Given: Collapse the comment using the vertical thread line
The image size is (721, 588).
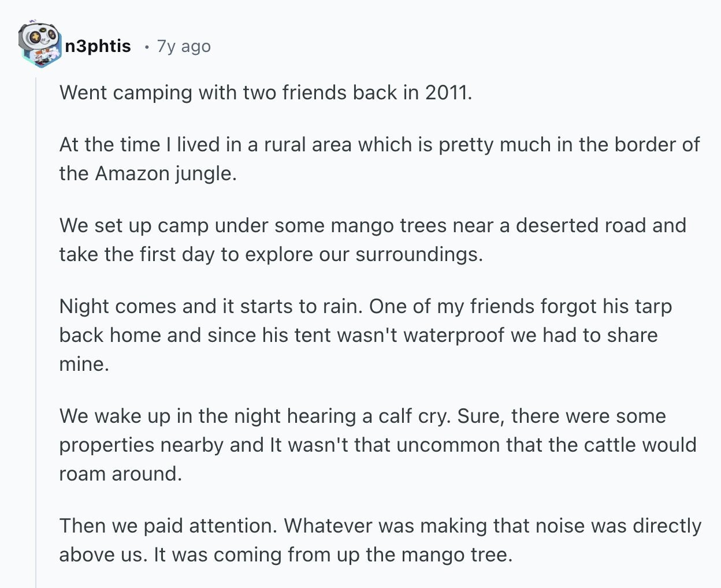Looking at the screenshot, I should 36,332.
